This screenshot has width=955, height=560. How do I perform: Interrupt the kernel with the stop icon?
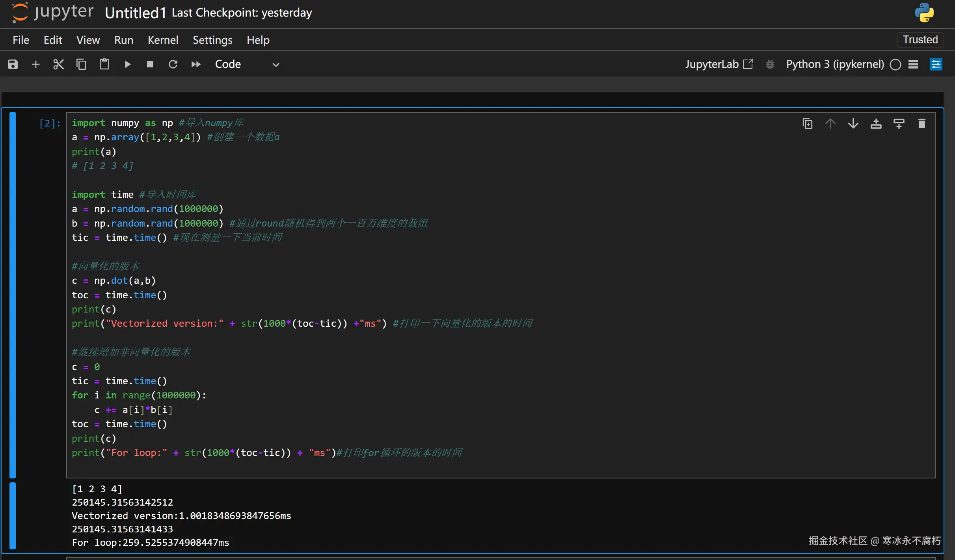(x=150, y=64)
